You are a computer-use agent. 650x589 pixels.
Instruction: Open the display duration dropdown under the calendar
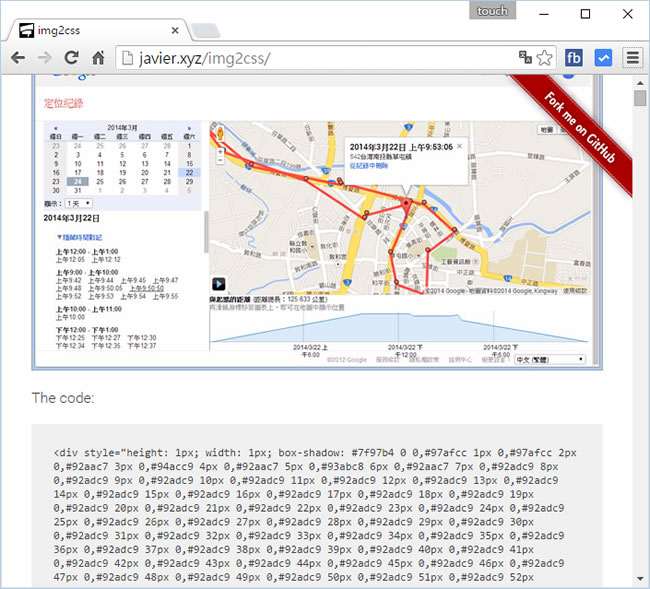[75, 203]
